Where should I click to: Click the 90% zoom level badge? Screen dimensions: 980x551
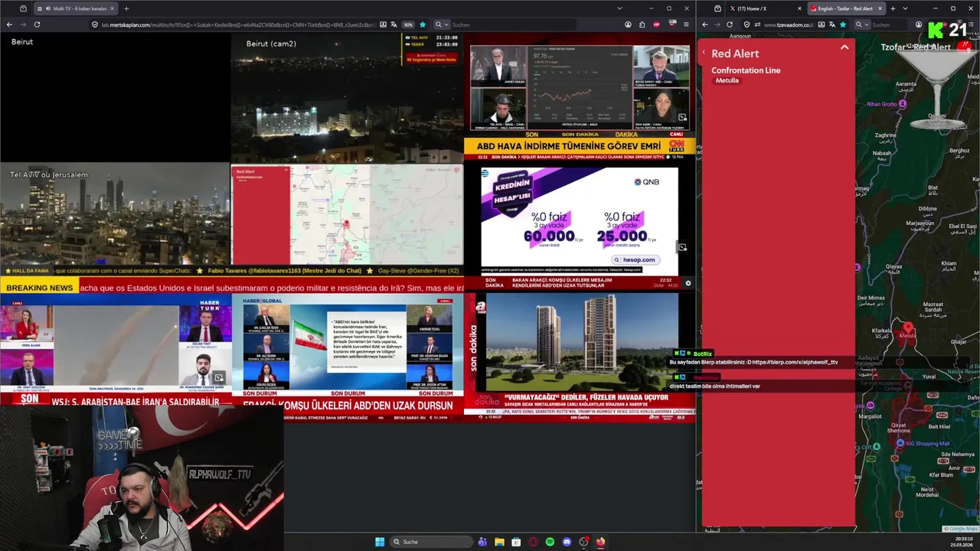click(409, 24)
